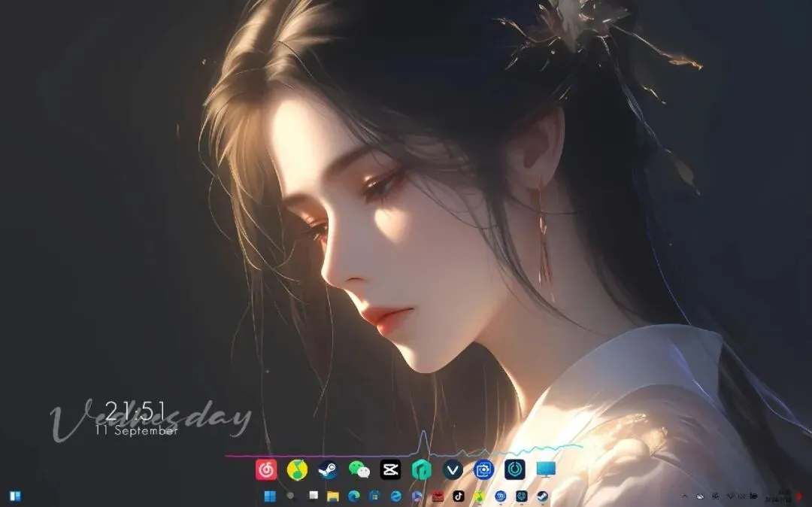The width and height of the screenshot is (812, 507).
Task: Switch to the dark power-symbol app on taskbar
Action: pos(522,496)
